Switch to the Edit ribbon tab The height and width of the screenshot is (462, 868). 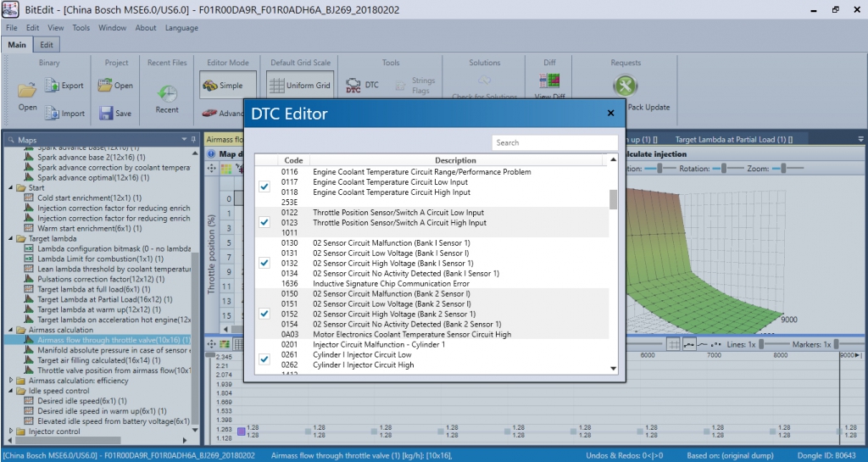coord(47,45)
